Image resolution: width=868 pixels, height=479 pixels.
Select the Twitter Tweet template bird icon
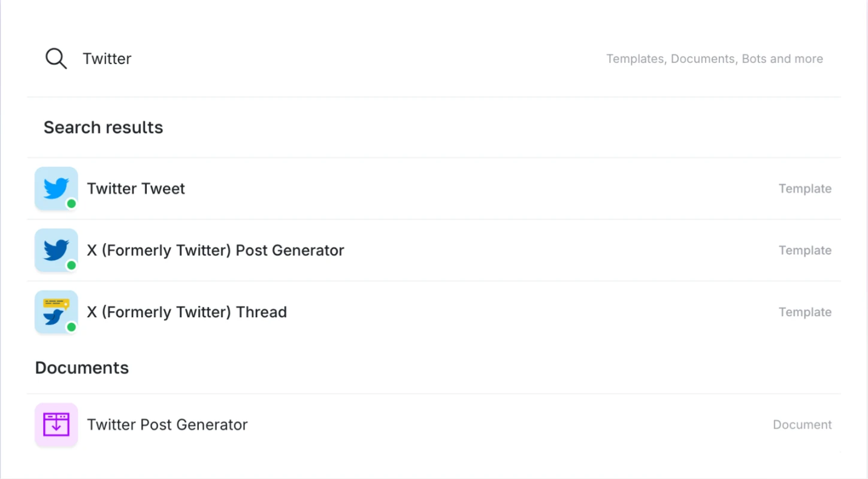(56, 188)
